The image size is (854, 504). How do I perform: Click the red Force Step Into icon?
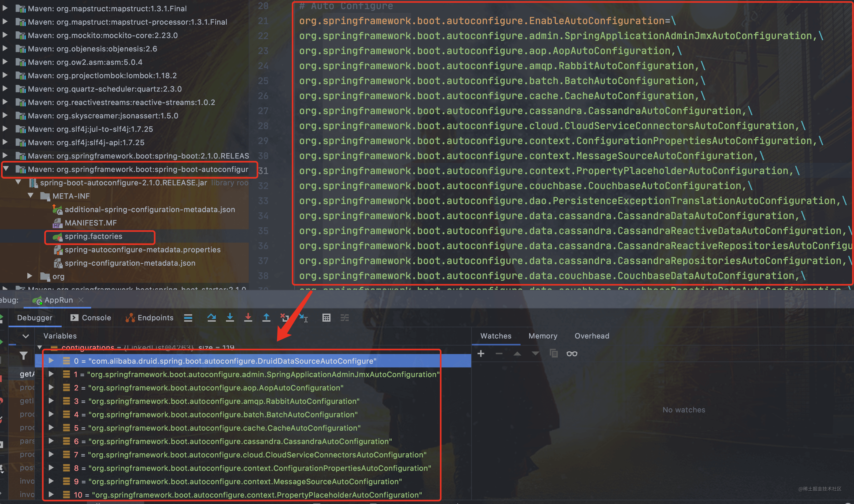[248, 318]
